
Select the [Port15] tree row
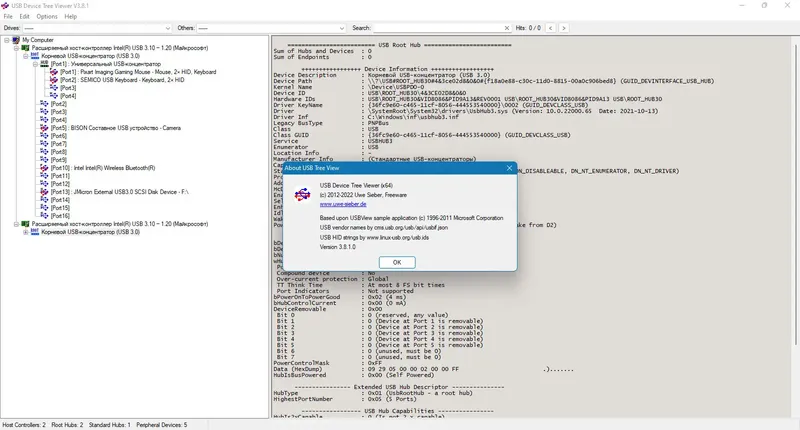[60, 208]
